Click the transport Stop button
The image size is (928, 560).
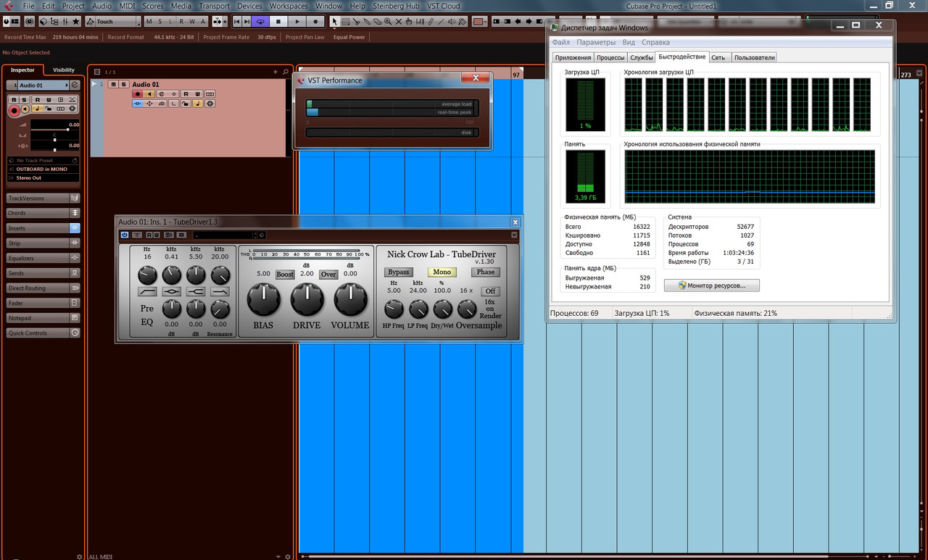(278, 22)
